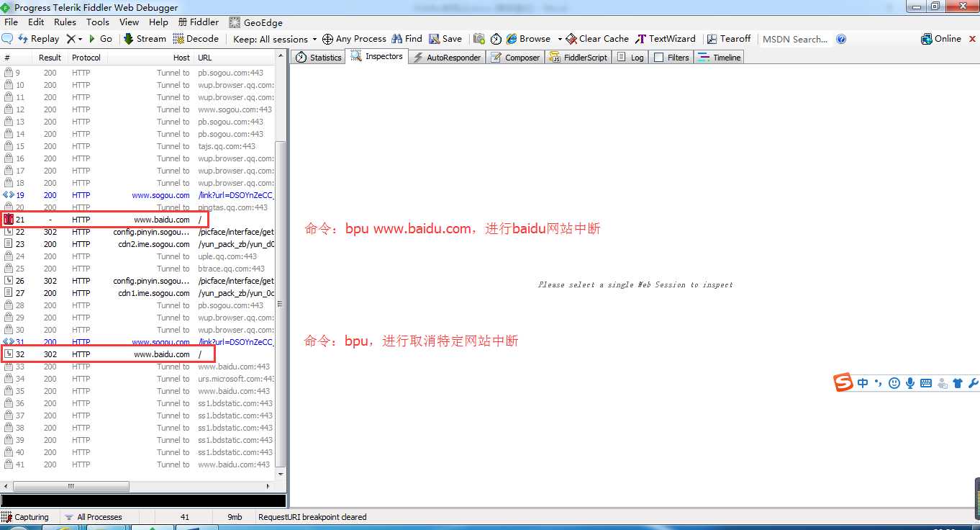Click the black QuickExec command box
980x530 pixels.
click(143, 500)
